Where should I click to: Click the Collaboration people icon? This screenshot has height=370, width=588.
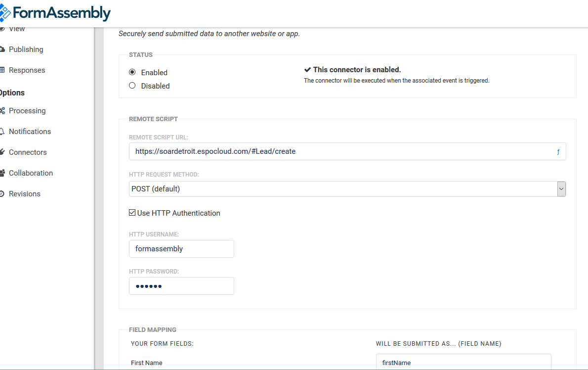2,173
